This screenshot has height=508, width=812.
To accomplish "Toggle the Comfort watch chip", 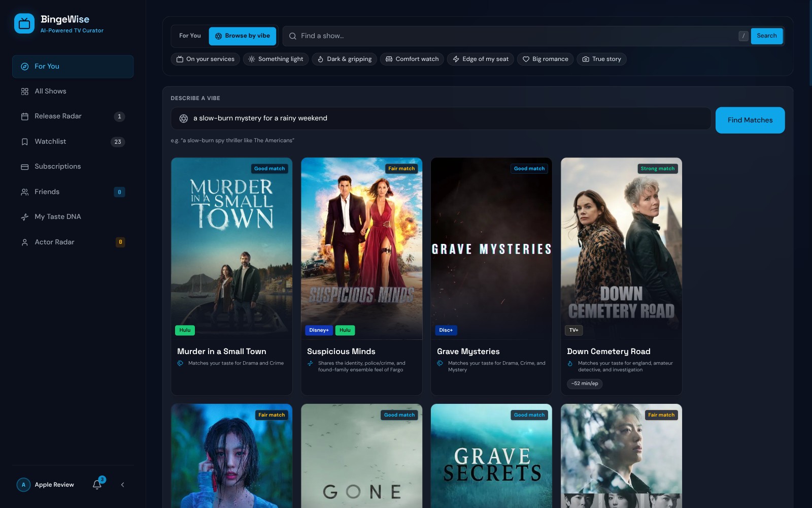I will (x=412, y=59).
